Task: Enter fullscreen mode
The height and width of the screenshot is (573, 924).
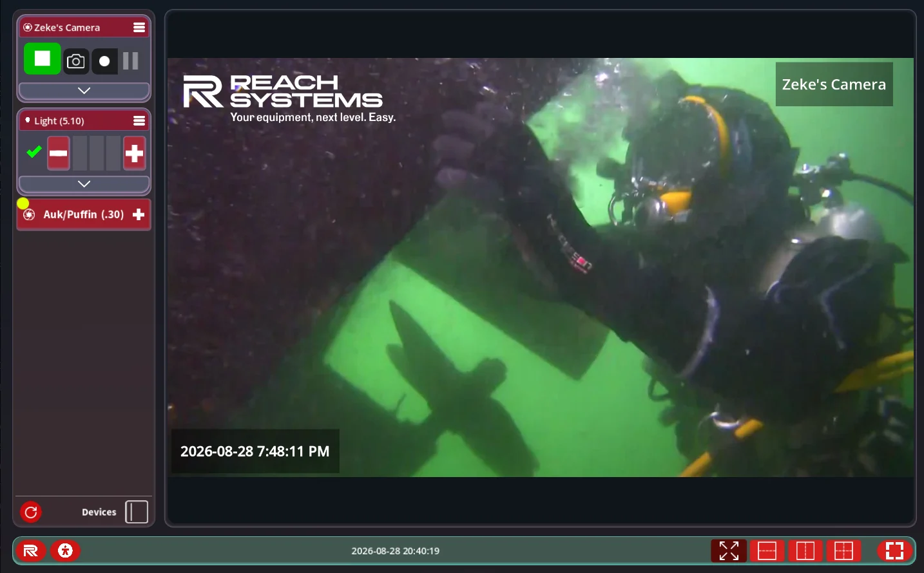Action: pyautogui.click(x=894, y=551)
